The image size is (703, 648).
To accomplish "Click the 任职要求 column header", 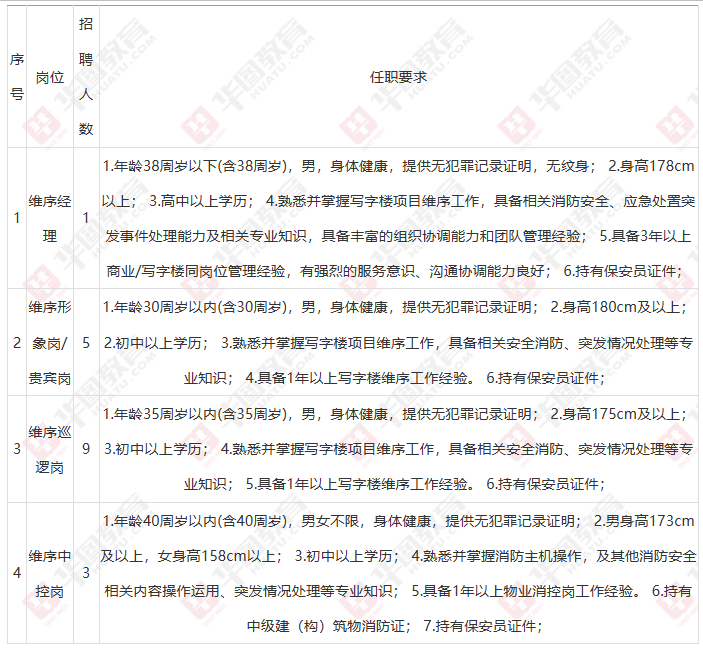I will (x=398, y=78).
